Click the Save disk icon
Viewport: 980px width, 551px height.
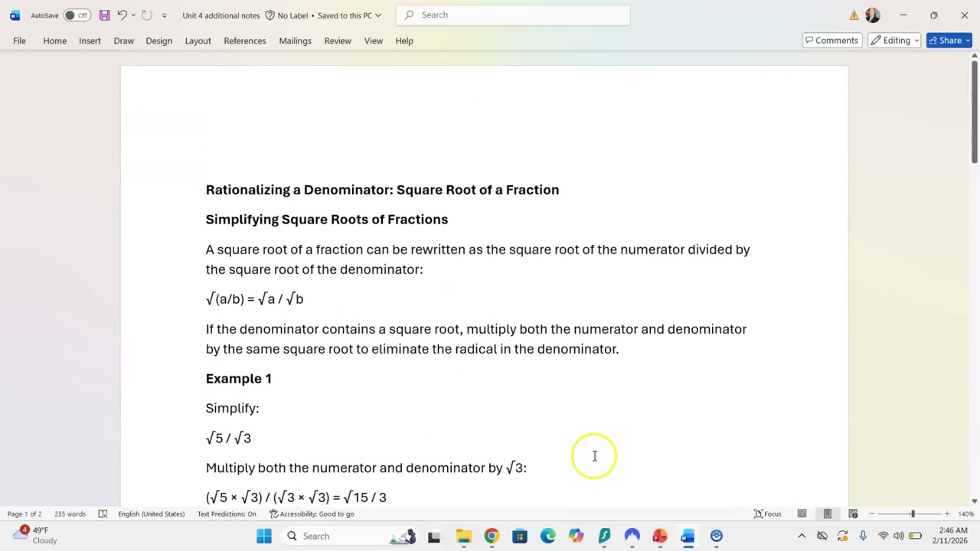pyautogui.click(x=105, y=15)
